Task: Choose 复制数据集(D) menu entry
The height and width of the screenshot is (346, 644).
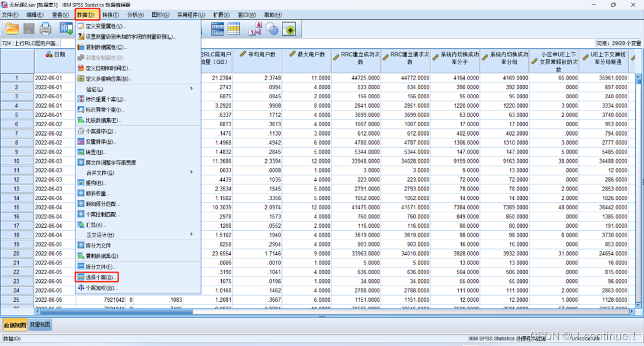Action: (x=138, y=256)
